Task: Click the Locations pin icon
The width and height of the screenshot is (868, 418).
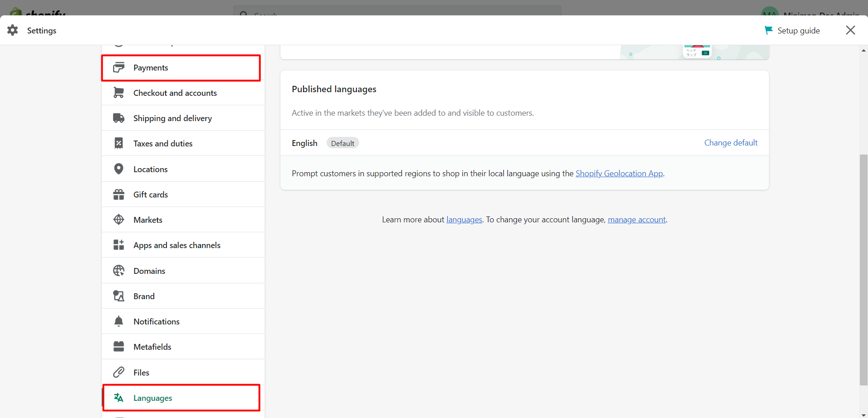Action: (x=119, y=169)
